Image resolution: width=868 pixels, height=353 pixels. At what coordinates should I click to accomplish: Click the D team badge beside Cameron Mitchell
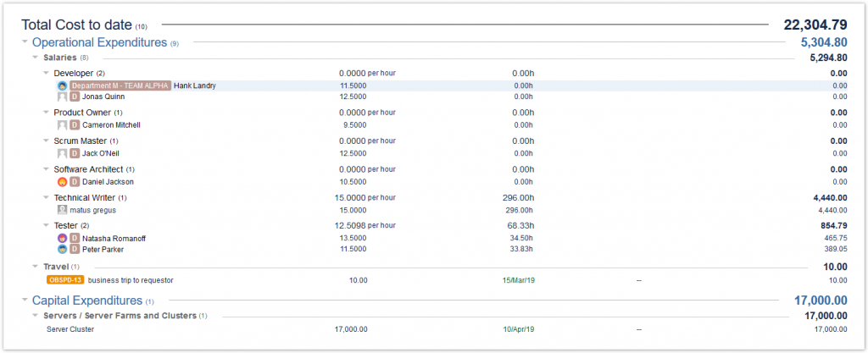click(75, 125)
